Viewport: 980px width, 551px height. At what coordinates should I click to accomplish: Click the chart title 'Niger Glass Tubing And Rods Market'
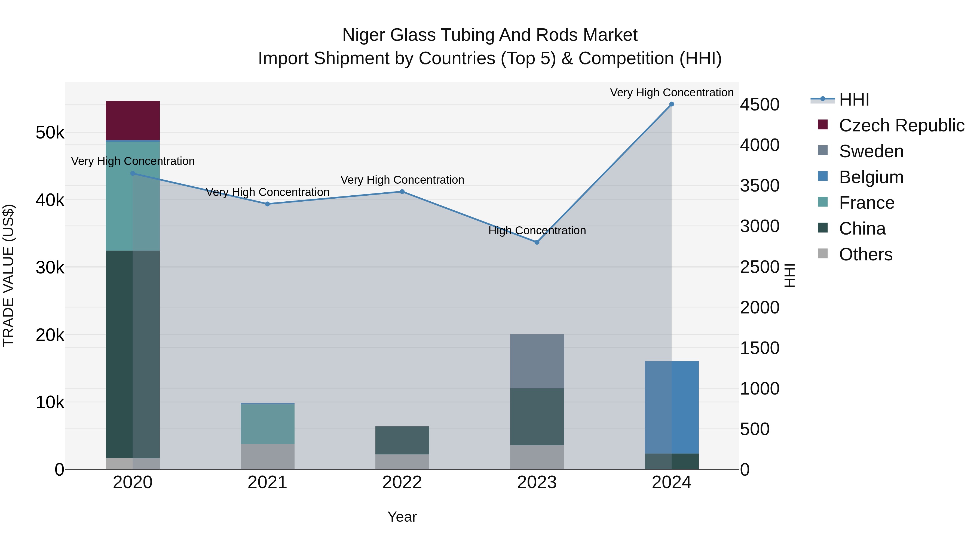pos(490,35)
